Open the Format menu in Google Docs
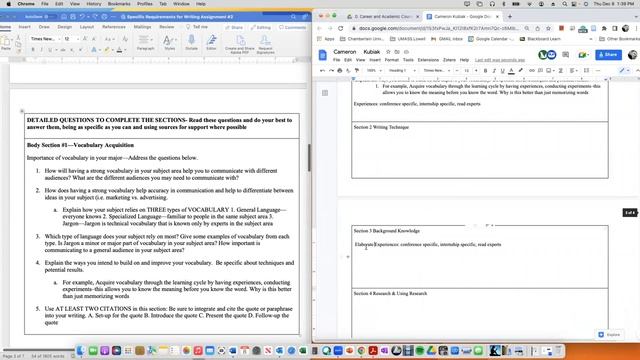The image size is (640, 360). coord(391,60)
